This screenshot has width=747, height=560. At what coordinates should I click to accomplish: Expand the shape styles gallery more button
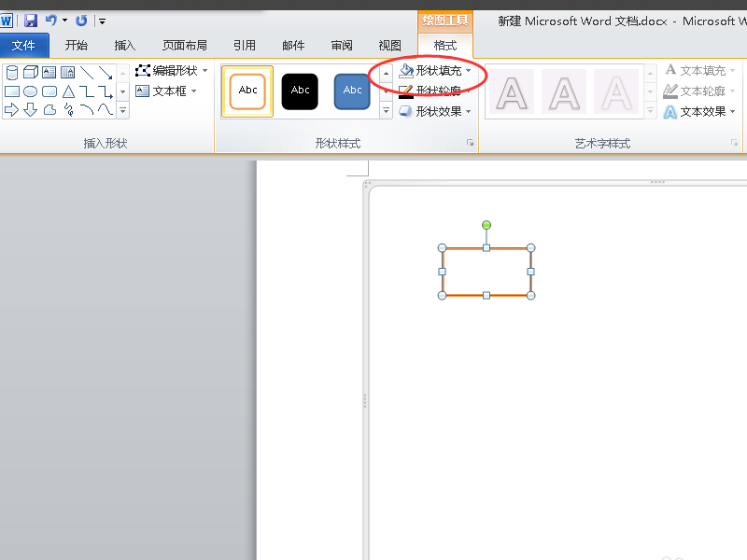tap(386, 111)
